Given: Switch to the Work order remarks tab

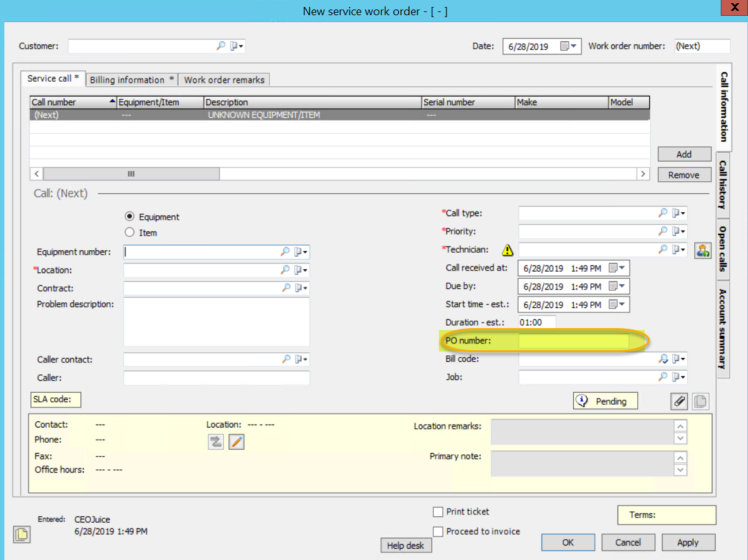Looking at the screenshot, I should tap(224, 80).
